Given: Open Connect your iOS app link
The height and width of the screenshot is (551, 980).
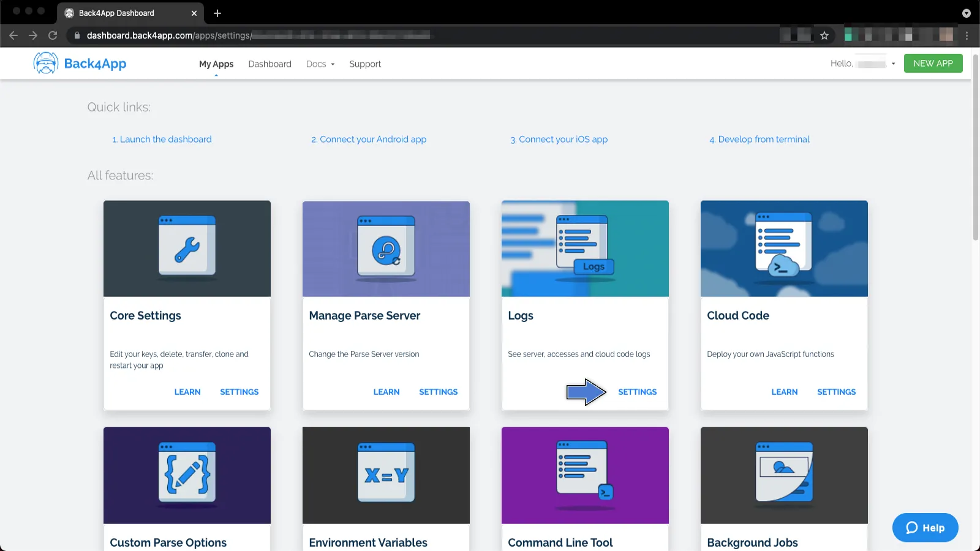Looking at the screenshot, I should [x=559, y=139].
